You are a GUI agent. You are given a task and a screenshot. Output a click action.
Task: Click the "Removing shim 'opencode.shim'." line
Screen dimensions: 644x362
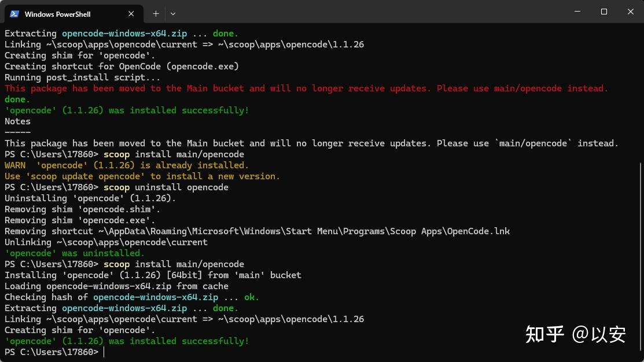point(83,209)
